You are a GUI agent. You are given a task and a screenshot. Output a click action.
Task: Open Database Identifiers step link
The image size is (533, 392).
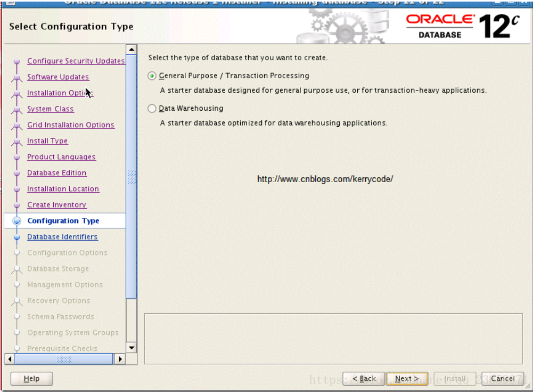(62, 236)
